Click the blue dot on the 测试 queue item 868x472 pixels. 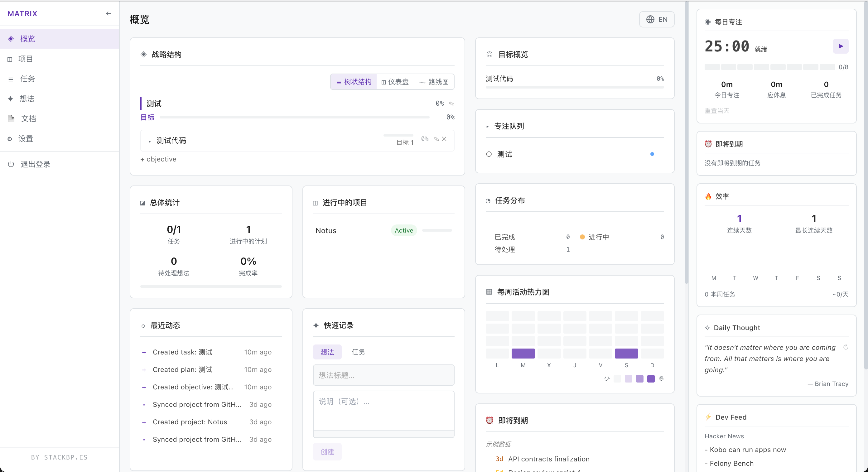652,154
